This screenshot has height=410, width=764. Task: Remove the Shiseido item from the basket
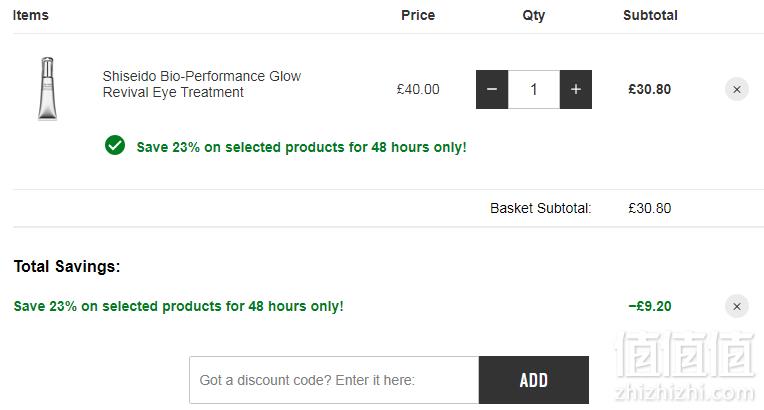tap(737, 89)
